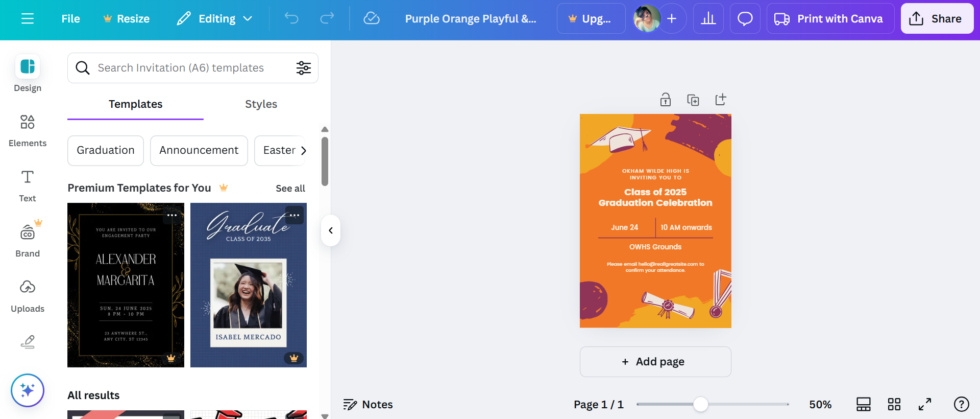980x419 pixels.
Task: Open the comments speech bubble
Action: coord(745,19)
